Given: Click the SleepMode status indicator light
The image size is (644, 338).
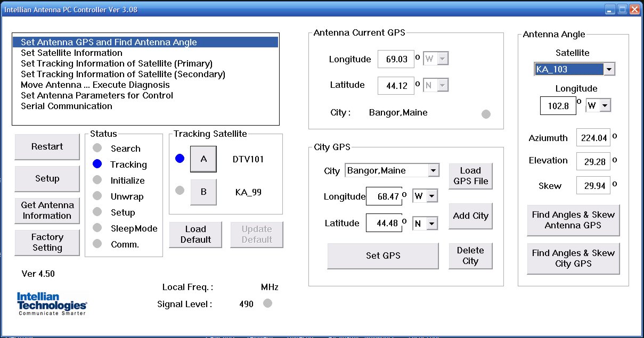Looking at the screenshot, I should point(97,228).
